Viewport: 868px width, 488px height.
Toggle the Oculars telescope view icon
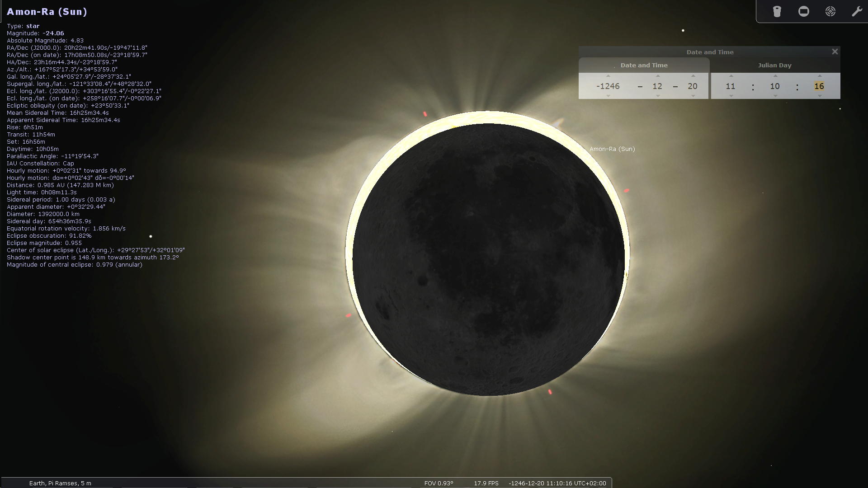pyautogui.click(x=777, y=11)
